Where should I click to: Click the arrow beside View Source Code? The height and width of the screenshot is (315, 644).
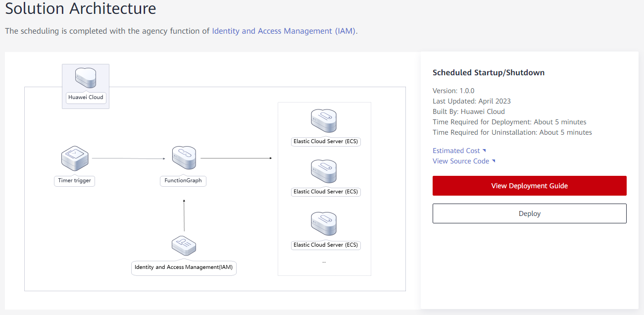(x=493, y=160)
